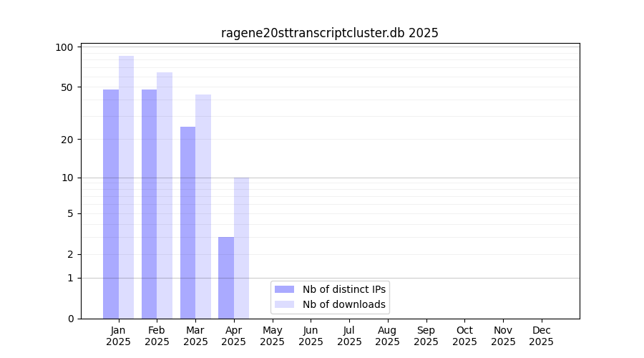The height and width of the screenshot is (358, 644).
Task: Click the 'May 2025' x-axis label
Action: [x=272, y=336]
